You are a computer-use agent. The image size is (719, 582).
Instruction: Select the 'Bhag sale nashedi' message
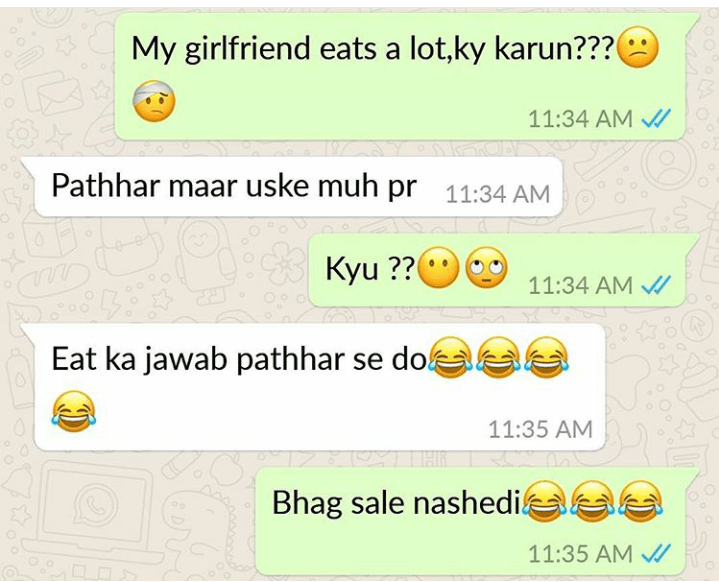(477, 521)
